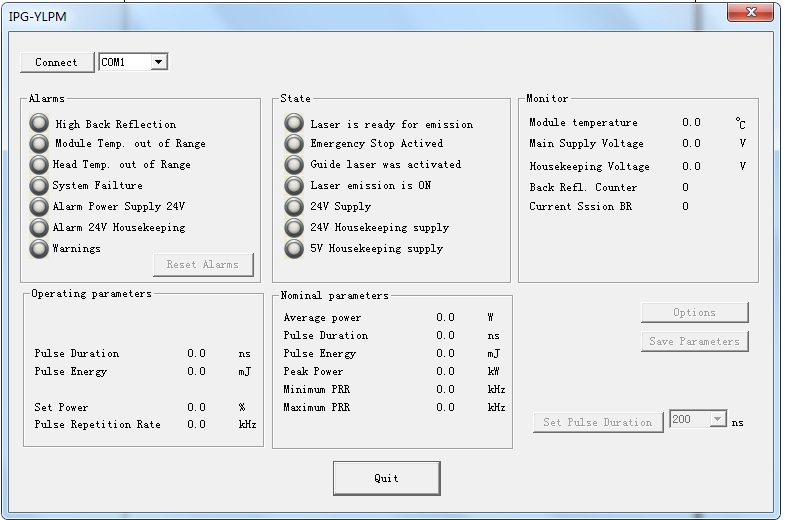Click the nominal Pulse Energy value
785x520 pixels.
pos(446,353)
